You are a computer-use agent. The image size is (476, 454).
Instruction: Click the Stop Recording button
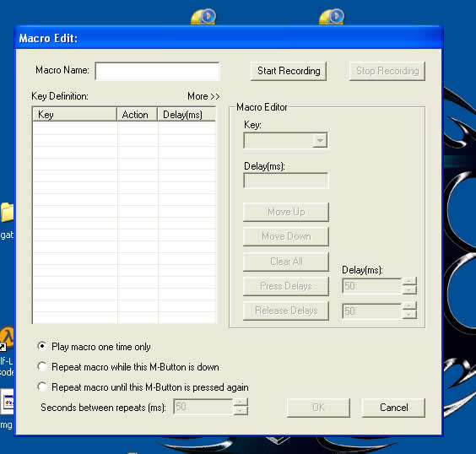point(387,71)
